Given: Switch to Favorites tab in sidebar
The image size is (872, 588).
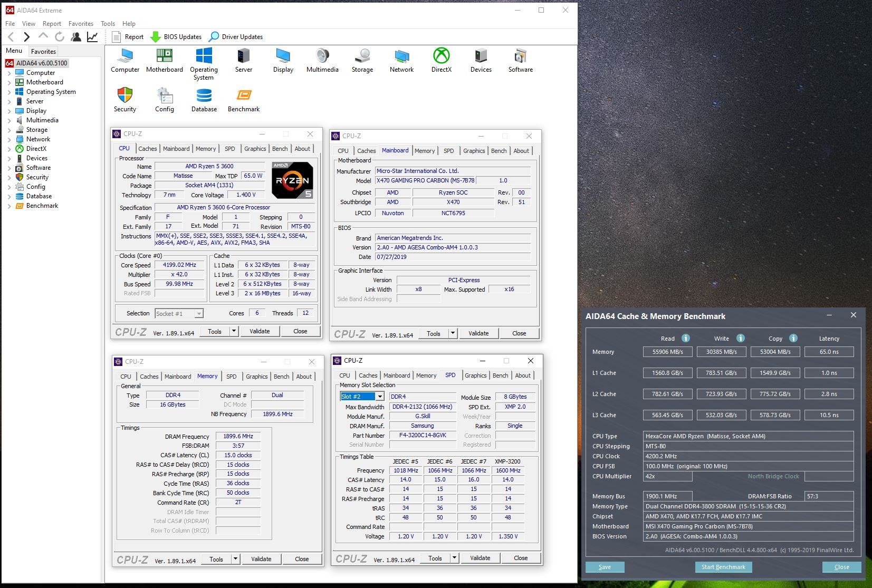Looking at the screenshot, I should coord(43,51).
